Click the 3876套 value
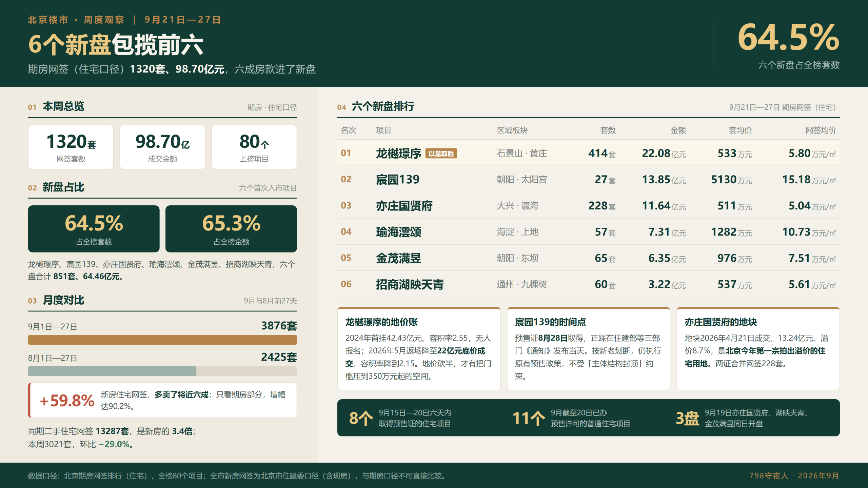Viewport: 868px width, 488px height. (279, 326)
